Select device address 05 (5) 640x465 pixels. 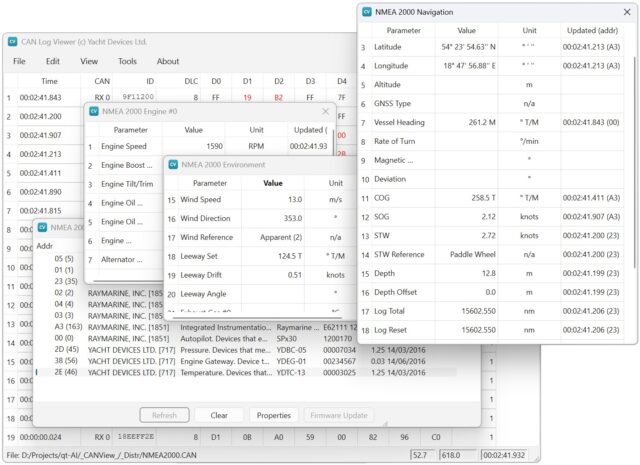64,258
